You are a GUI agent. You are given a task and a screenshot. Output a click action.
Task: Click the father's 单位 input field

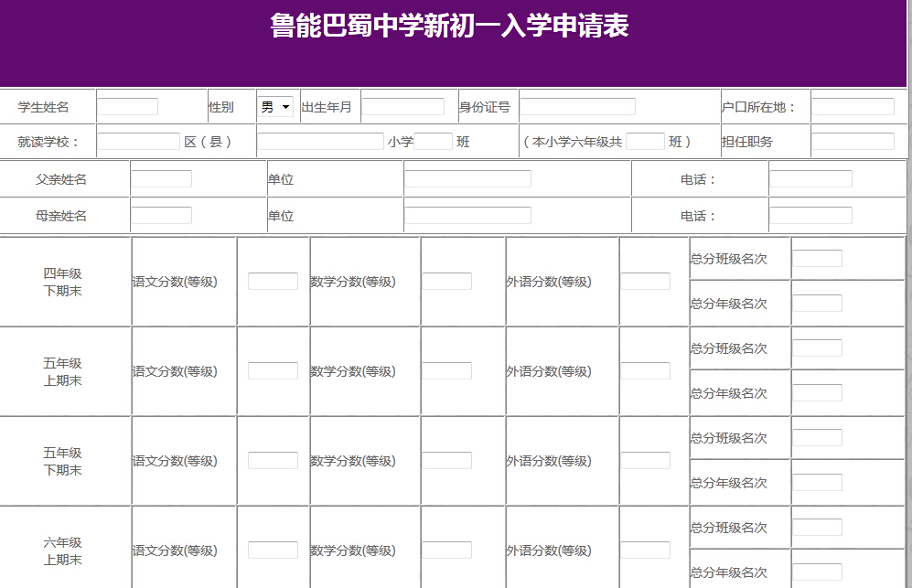pos(467,179)
